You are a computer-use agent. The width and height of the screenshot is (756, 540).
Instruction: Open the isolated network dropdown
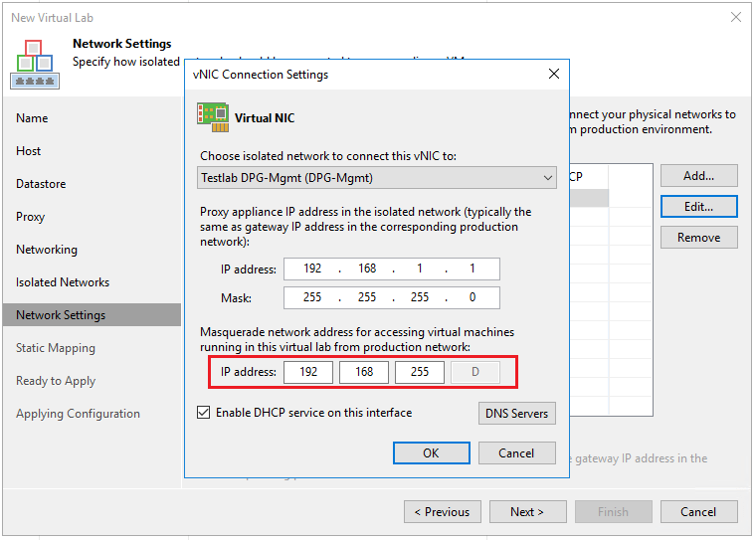[378, 178]
